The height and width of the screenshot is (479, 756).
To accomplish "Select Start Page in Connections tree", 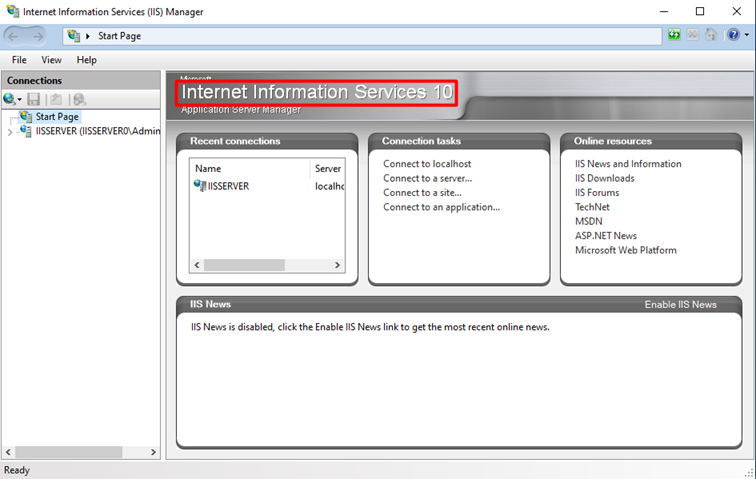I will tap(57, 117).
